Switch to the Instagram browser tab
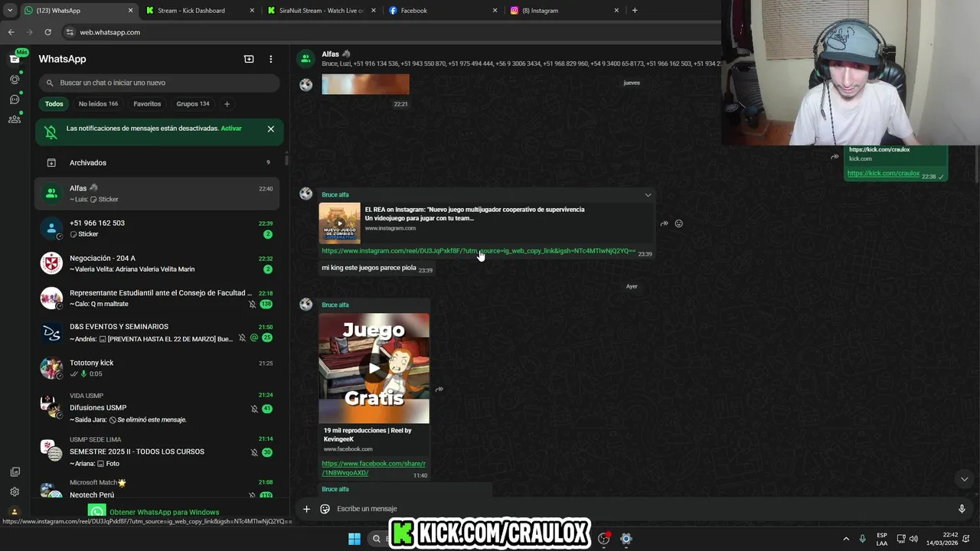 [x=564, y=11]
